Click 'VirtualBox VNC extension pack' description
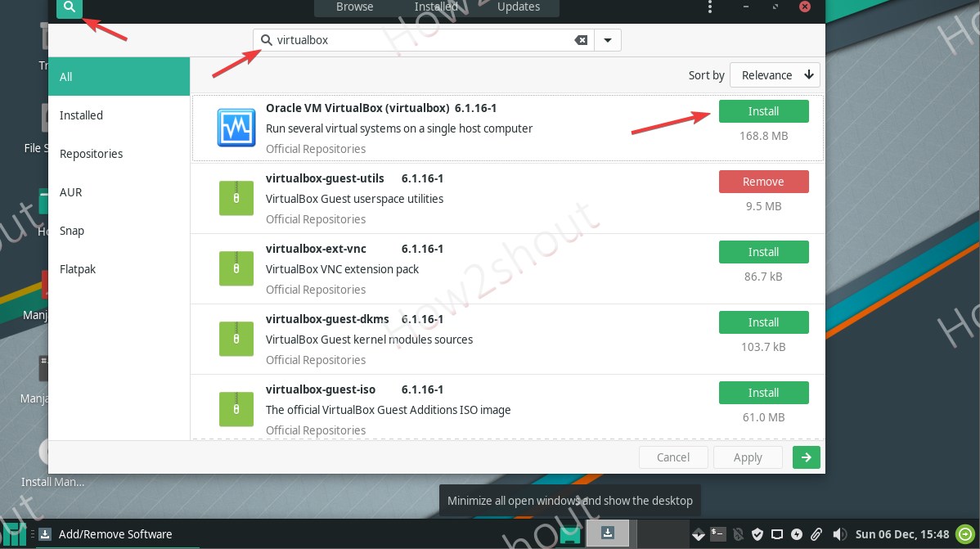This screenshot has height=549, width=980. [342, 269]
